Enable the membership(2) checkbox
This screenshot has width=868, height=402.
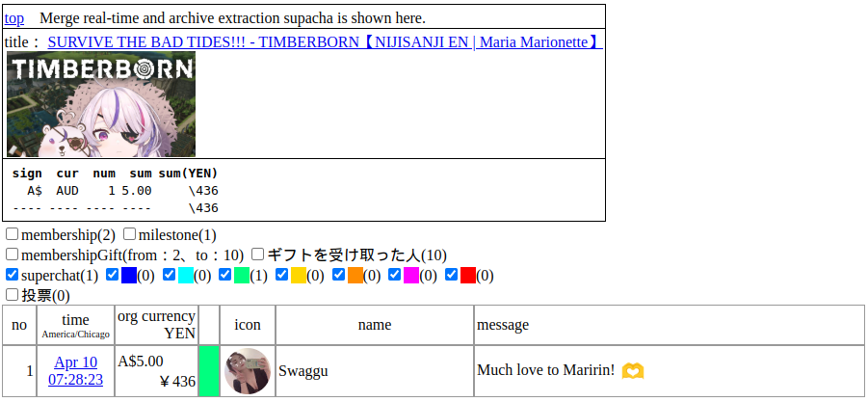click(13, 234)
